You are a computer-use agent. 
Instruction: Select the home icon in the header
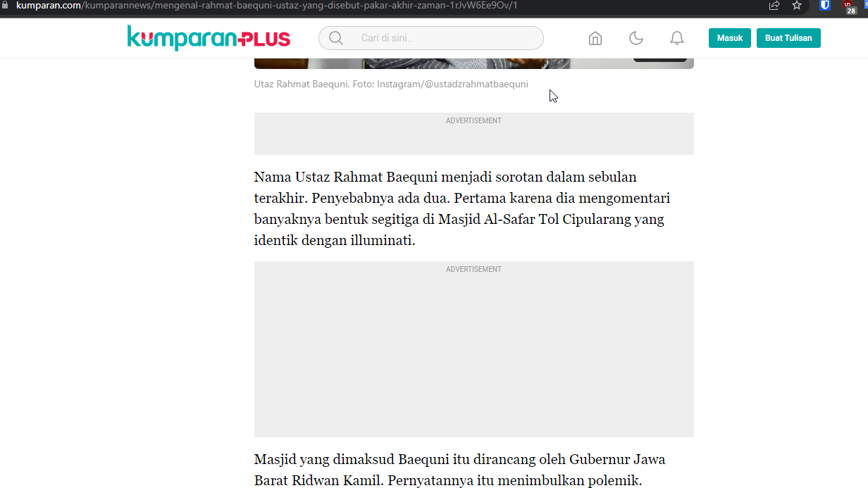(x=595, y=39)
